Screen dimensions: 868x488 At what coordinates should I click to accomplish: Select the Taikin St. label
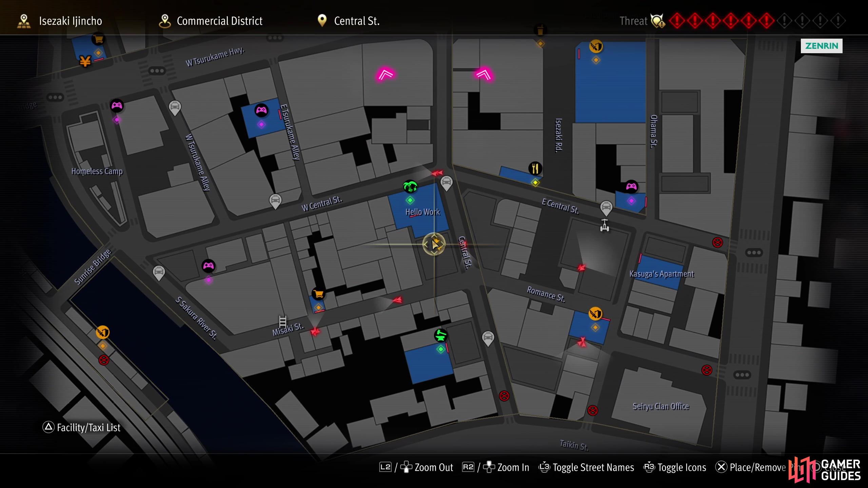[x=574, y=445]
